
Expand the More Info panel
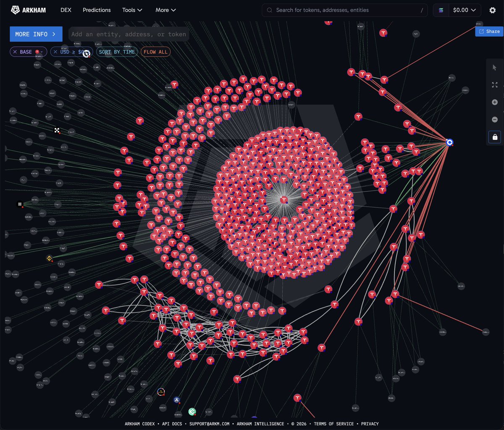click(36, 34)
